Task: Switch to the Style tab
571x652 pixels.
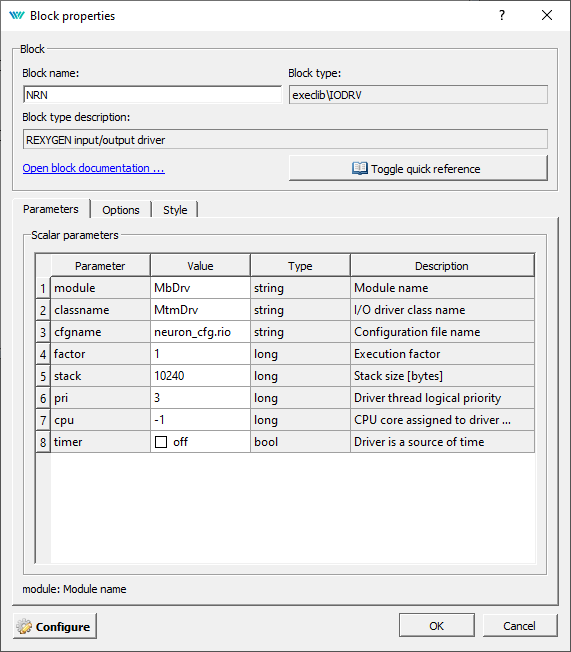Action: point(175,210)
